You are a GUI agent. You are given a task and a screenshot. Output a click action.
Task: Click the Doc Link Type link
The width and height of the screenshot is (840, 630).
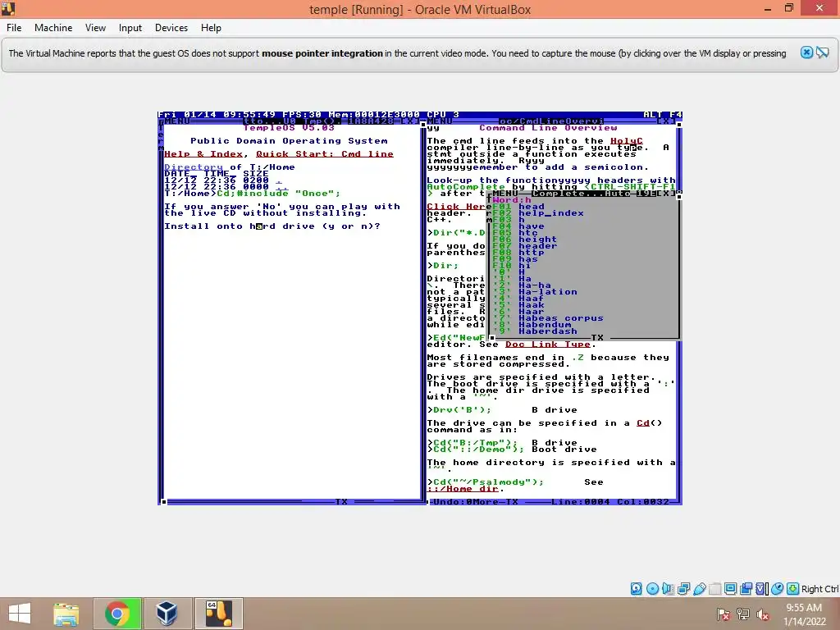coord(547,345)
